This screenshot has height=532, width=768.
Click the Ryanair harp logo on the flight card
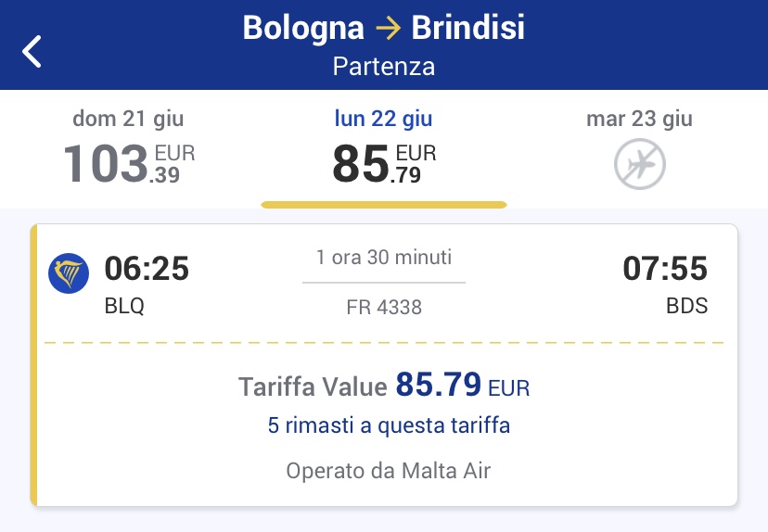[69, 273]
